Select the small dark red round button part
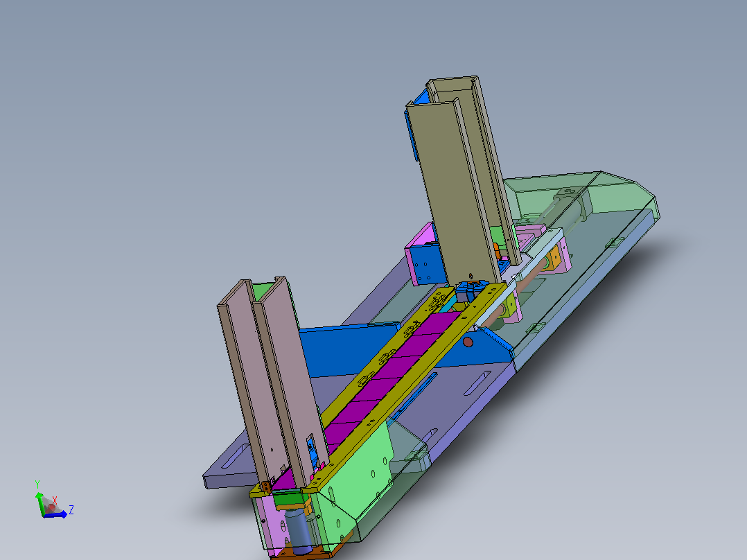The image size is (747, 560). (x=468, y=342)
